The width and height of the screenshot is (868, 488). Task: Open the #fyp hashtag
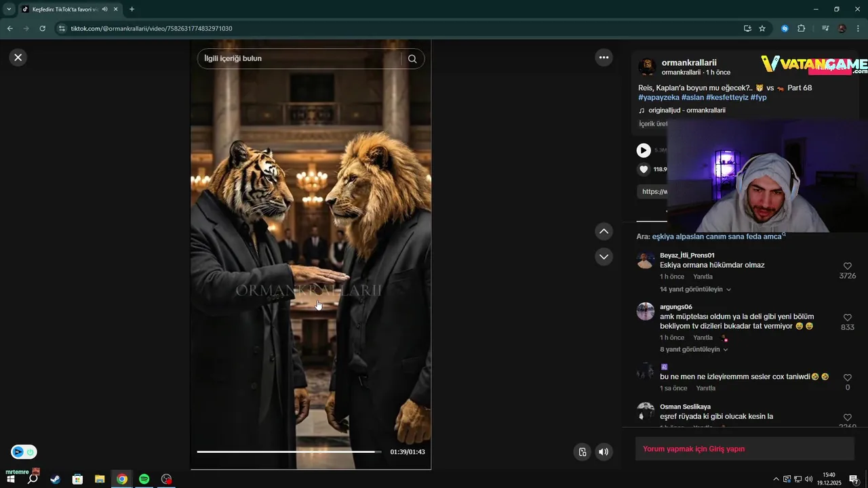tap(759, 98)
